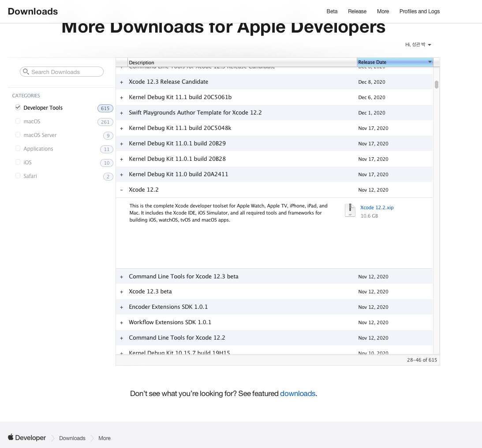
Task: Click the downloads list vertical scrollbar thumb
Action: pyautogui.click(x=437, y=85)
